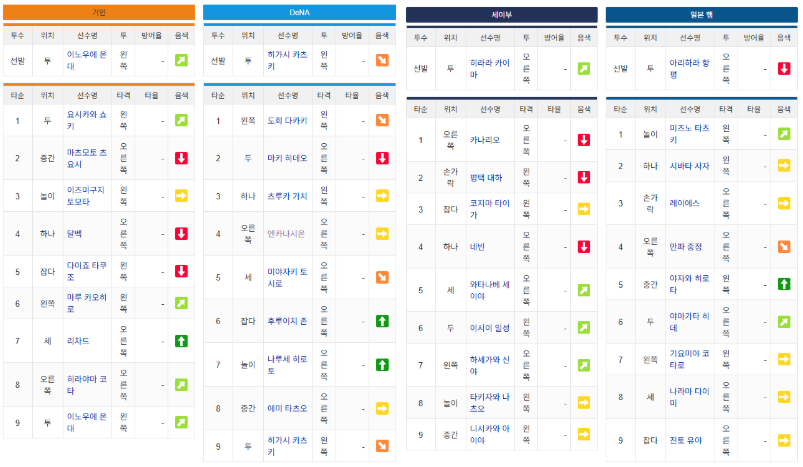Click the yellow arrow in 엔카나시온's row
Screen dimensions: 803x467
click(382, 234)
